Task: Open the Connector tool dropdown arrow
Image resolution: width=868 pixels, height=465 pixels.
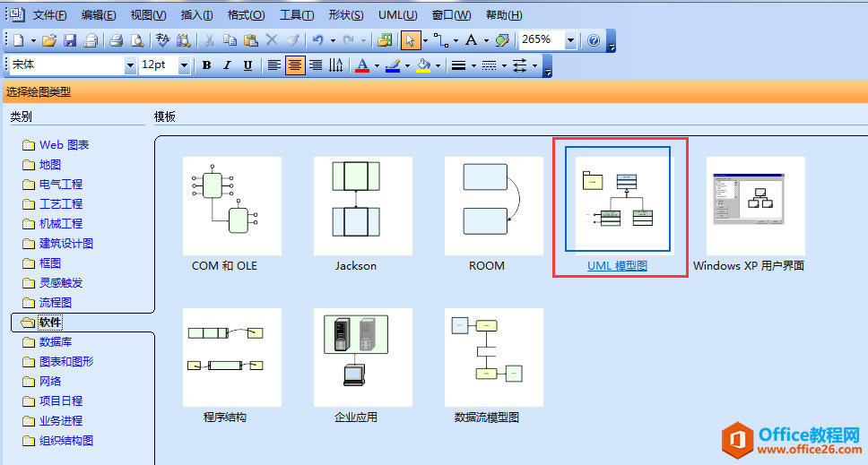Action: click(456, 40)
